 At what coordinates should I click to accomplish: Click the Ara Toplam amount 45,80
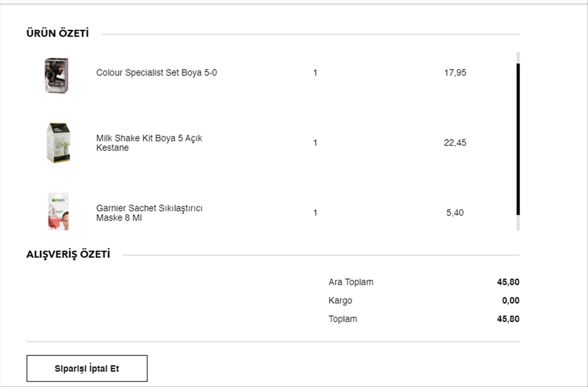click(x=508, y=282)
